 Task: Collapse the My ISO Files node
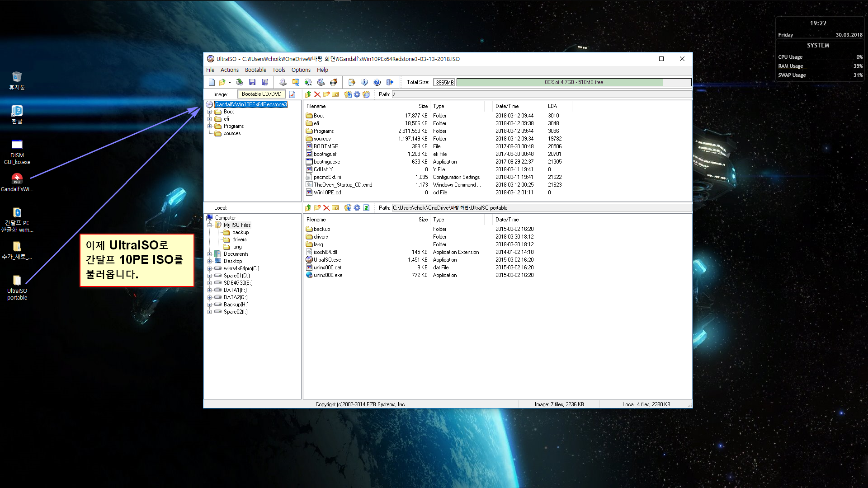pos(210,225)
